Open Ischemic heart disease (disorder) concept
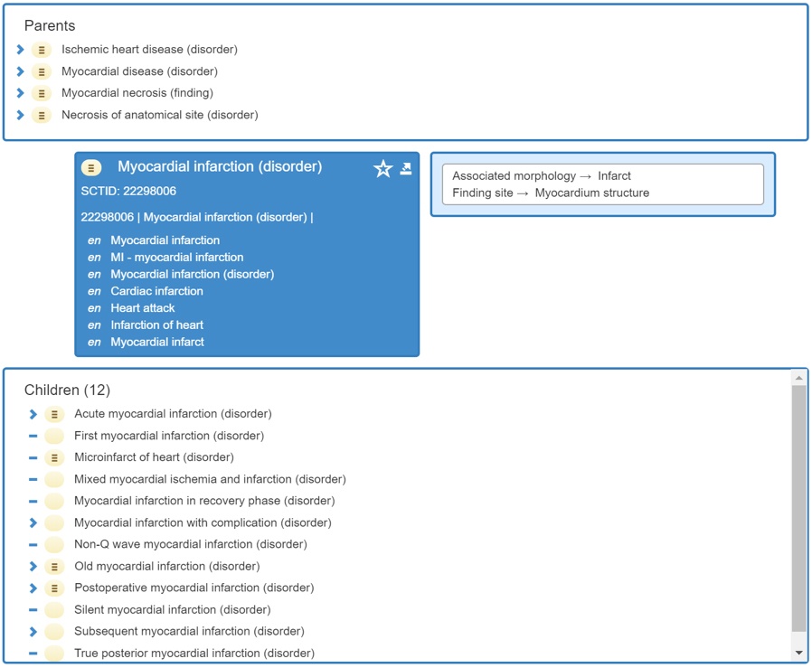This screenshot has width=812, height=668. (x=149, y=49)
